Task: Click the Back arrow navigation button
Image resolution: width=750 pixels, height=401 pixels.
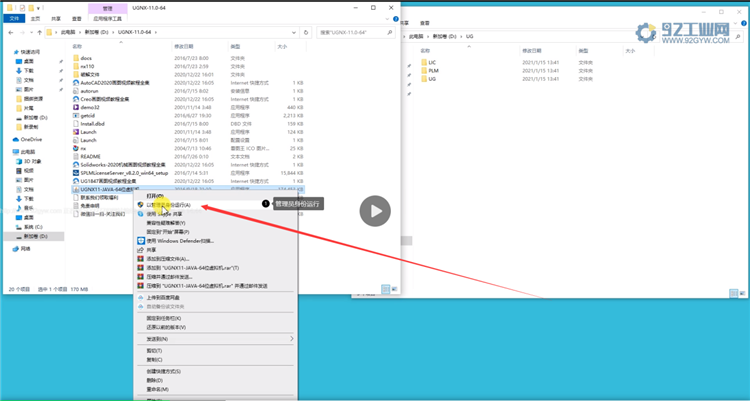Action: (11, 33)
